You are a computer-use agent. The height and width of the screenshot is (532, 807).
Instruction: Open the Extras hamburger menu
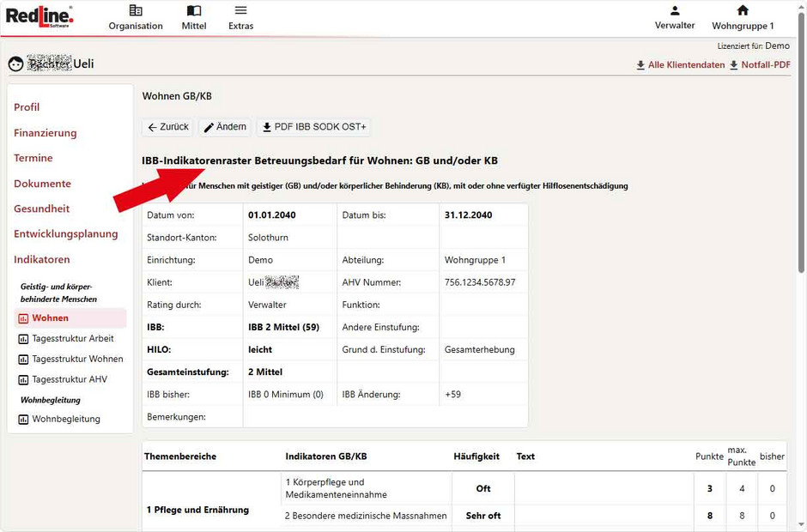pyautogui.click(x=241, y=11)
